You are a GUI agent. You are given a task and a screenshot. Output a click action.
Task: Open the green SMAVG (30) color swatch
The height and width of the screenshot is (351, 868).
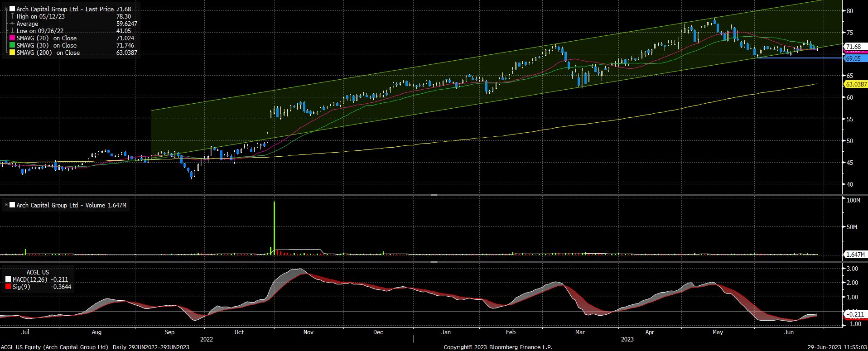point(12,46)
